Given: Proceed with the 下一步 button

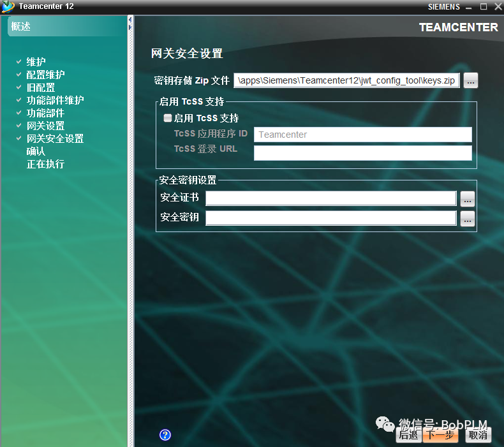Looking at the screenshot, I should 440,435.
